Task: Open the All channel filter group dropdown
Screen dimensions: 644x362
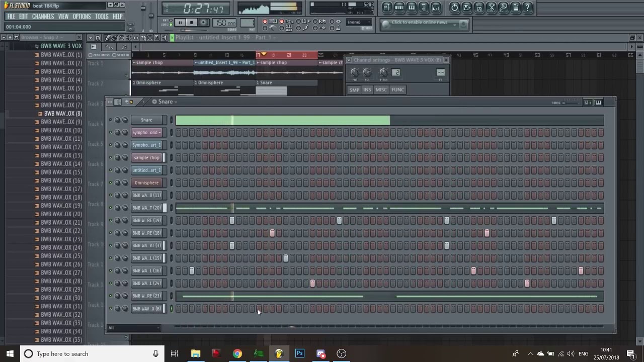Action: pyautogui.click(x=133, y=328)
